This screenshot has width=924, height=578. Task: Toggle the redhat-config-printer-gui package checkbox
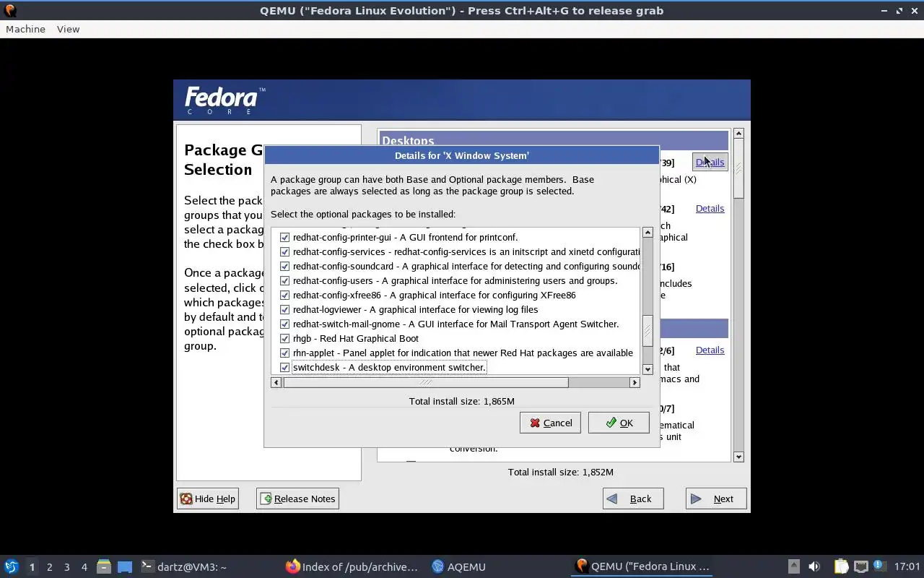pyautogui.click(x=284, y=237)
